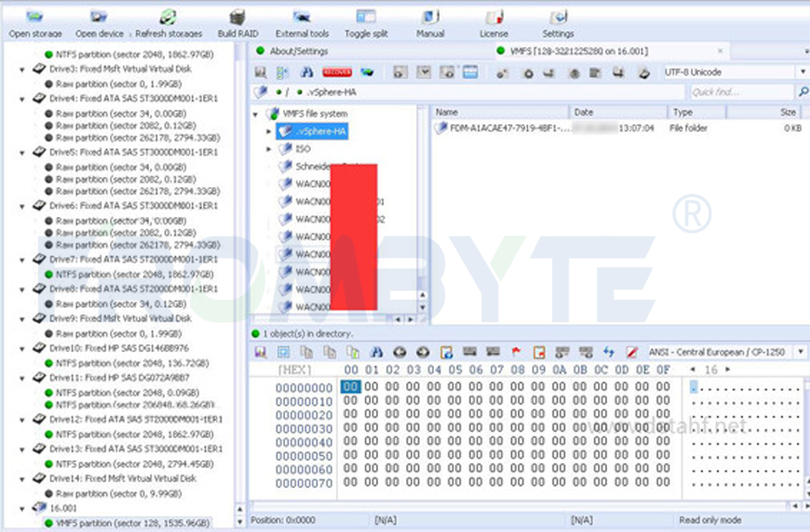
Task: Sort the file list by the Name column
Action: click(499, 112)
